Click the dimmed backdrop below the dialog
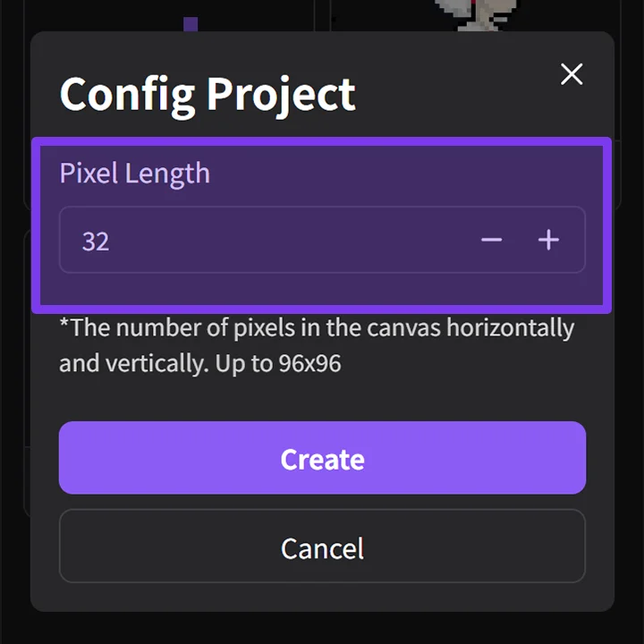 (x=322, y=629)
